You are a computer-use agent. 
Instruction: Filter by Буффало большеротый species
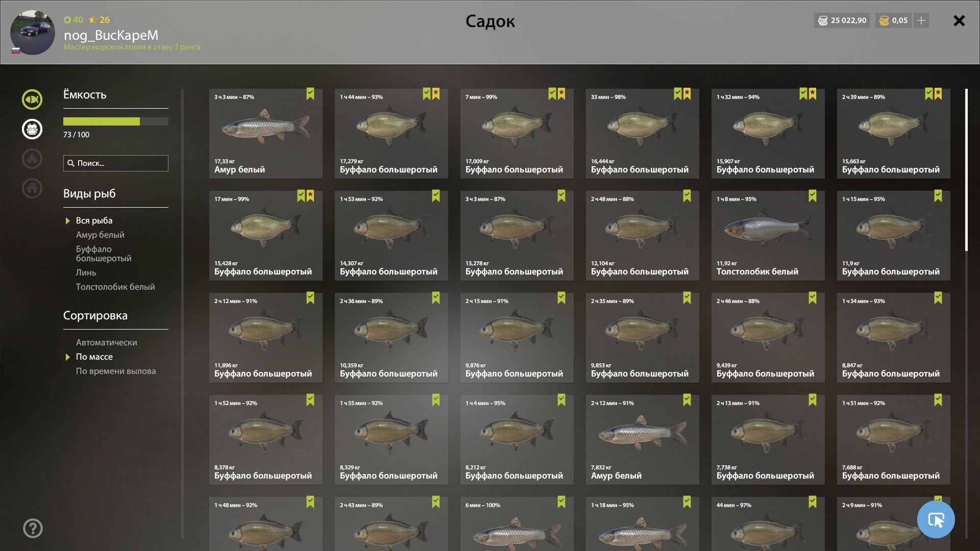coord(104,254)
